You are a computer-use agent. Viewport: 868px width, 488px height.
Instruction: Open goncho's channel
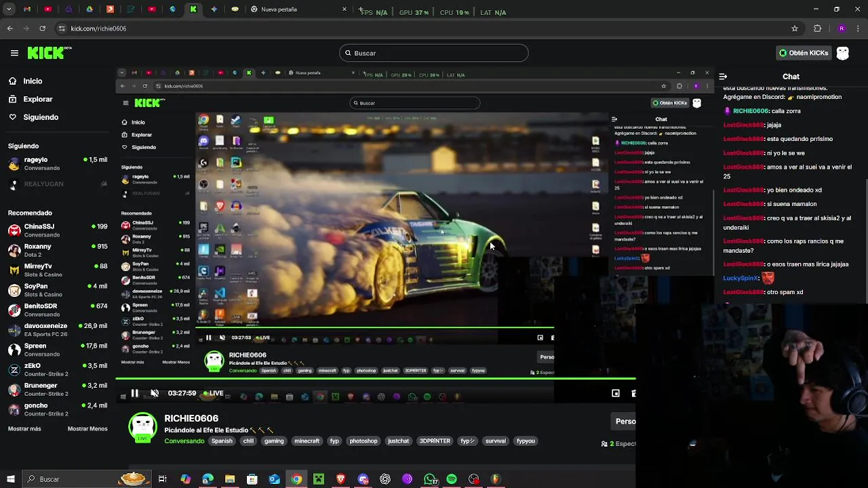tap(58, 409)
